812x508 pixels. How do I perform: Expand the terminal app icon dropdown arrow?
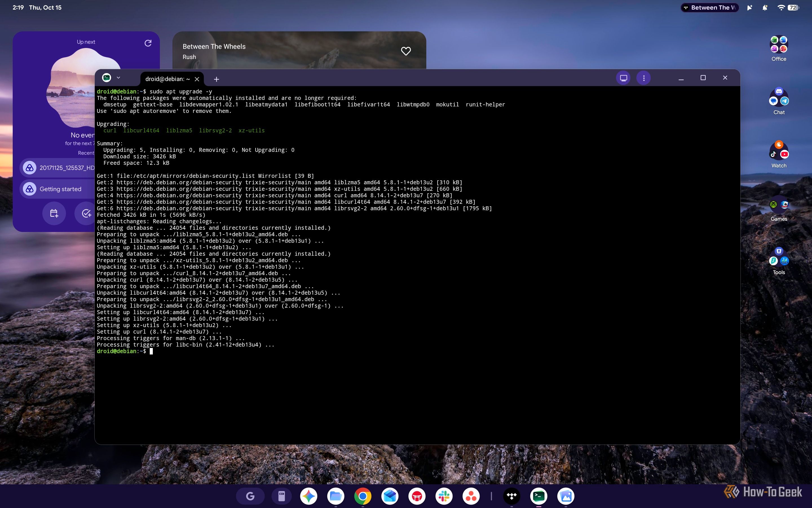[118, 78]
